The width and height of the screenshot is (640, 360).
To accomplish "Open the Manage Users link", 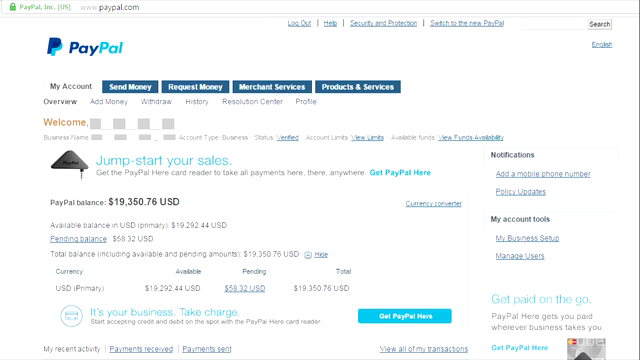I will click(x=520, y=256).
